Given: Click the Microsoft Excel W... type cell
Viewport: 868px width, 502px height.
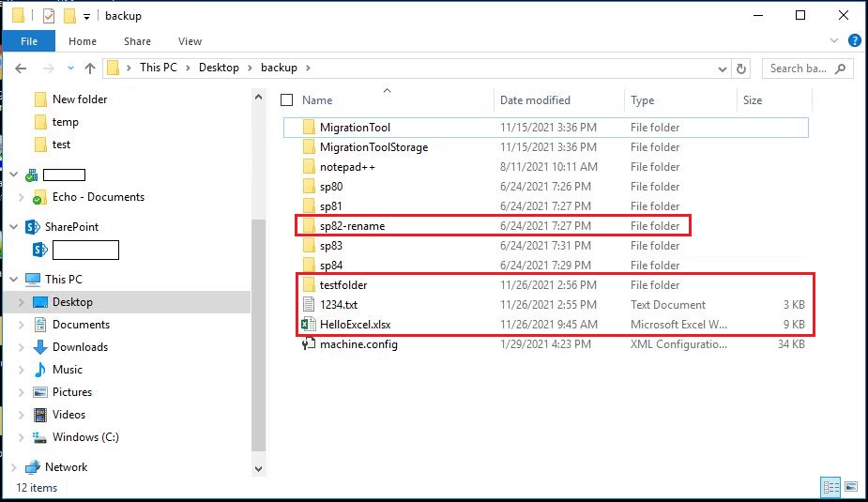Looking at the screenshot, I should coord(678,325).
